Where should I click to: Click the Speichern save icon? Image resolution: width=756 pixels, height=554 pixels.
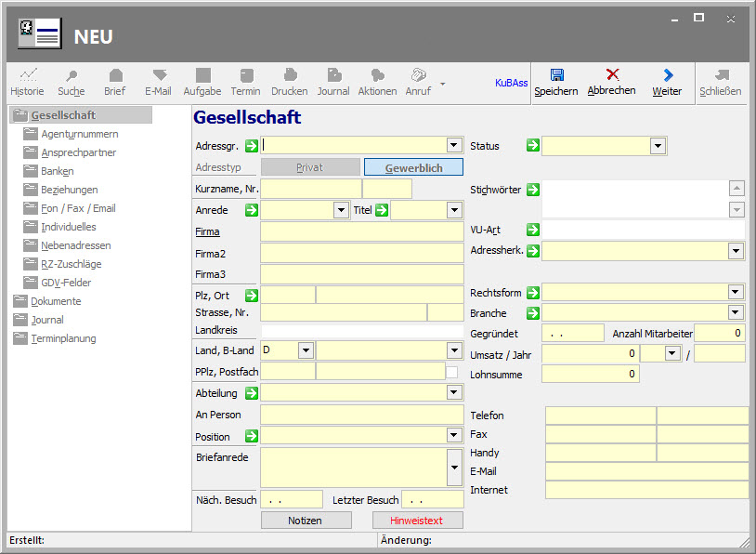pyautogui.click(x=556, y=75)
